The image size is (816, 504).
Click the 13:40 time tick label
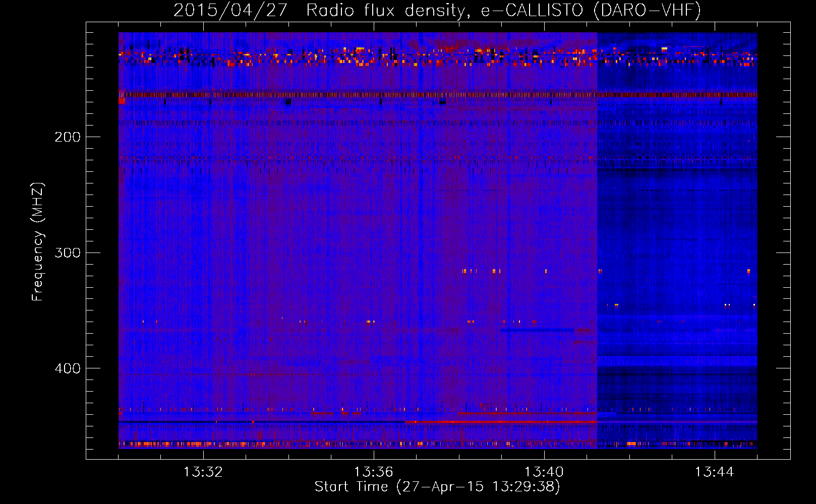click(x=544, y=472)
